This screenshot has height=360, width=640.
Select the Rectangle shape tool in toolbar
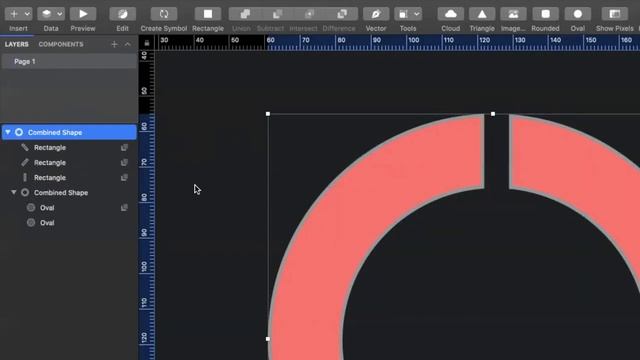pos(208,14)
